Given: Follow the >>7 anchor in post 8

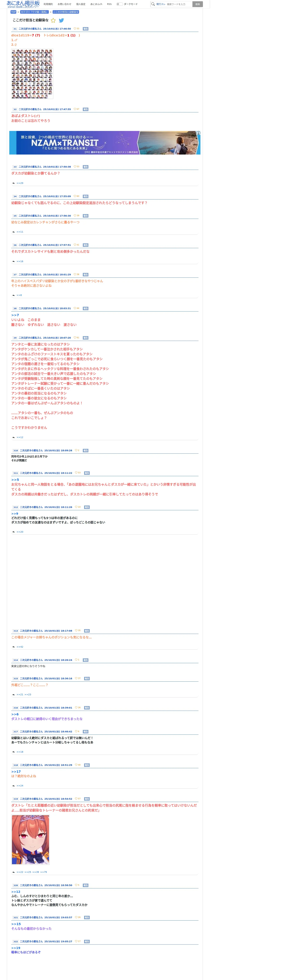Looking at the screenshot, I should [x=15, y=315].
